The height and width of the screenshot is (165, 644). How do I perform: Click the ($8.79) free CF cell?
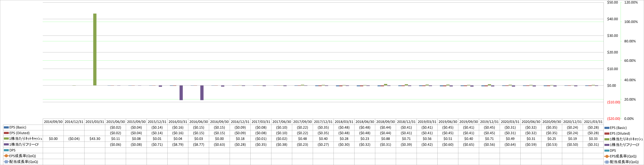[x=178, y=145]
